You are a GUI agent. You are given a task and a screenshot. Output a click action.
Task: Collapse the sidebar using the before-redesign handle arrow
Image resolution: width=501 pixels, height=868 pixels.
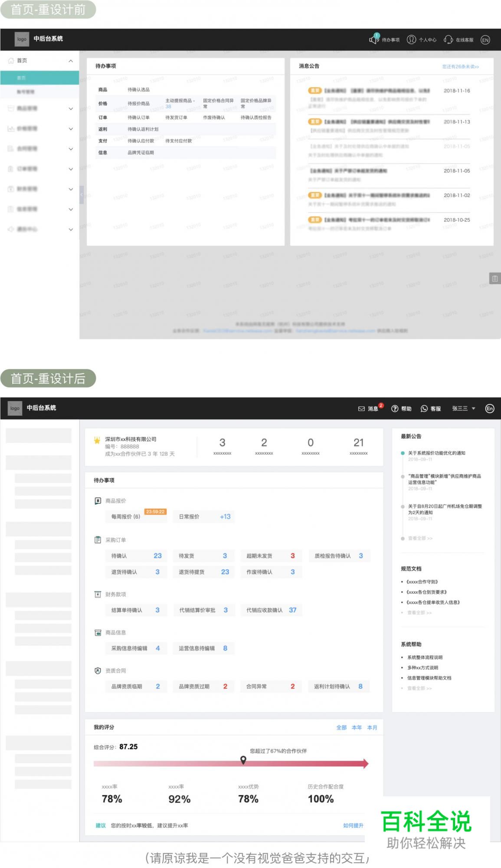tap(81, 195)
